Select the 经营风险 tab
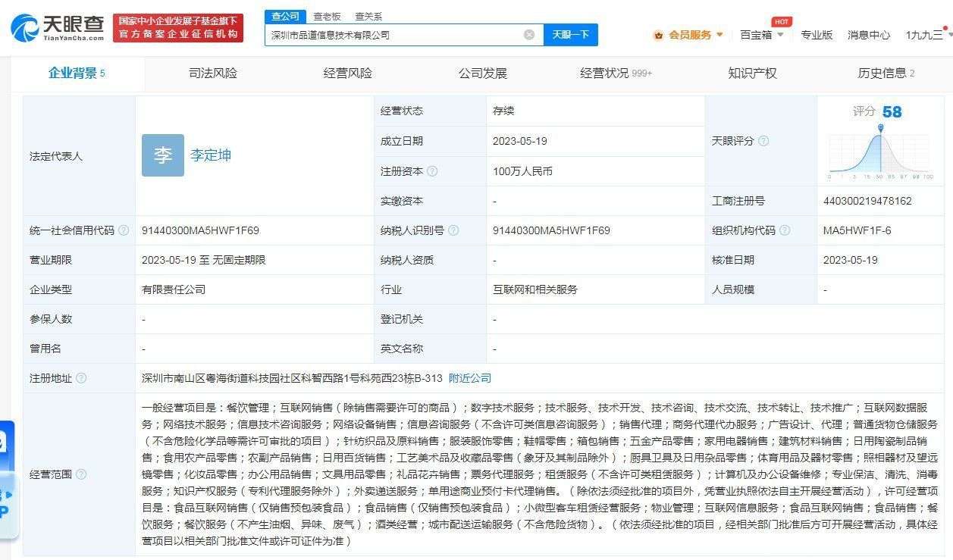This screenshot has width=953, height=560. [x=348, y=74]
